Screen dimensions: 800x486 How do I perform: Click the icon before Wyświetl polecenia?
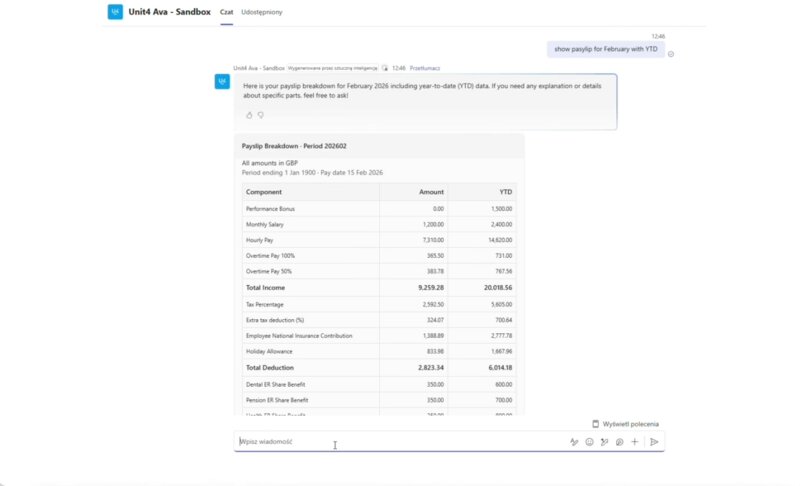595,424
